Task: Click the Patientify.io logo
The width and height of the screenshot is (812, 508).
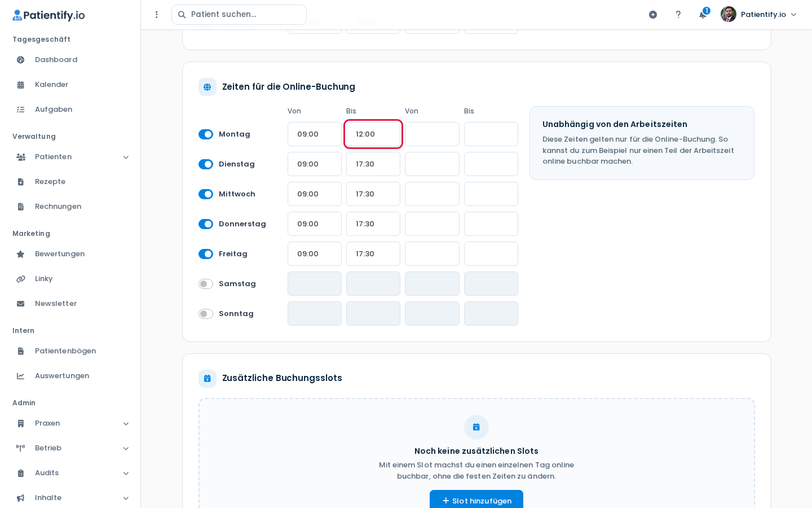Action: coord(48,15)
